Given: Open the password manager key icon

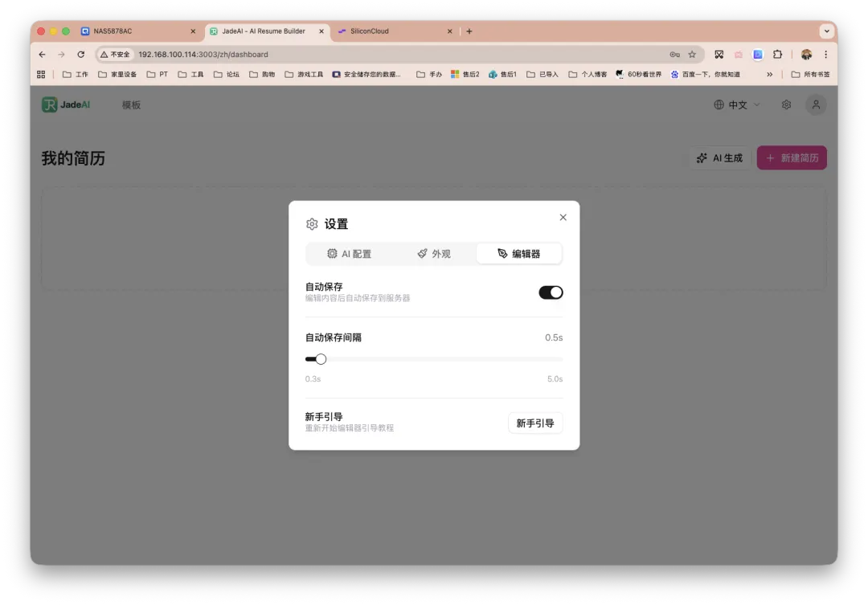Looking at the screenshot, I should [674, 55].
